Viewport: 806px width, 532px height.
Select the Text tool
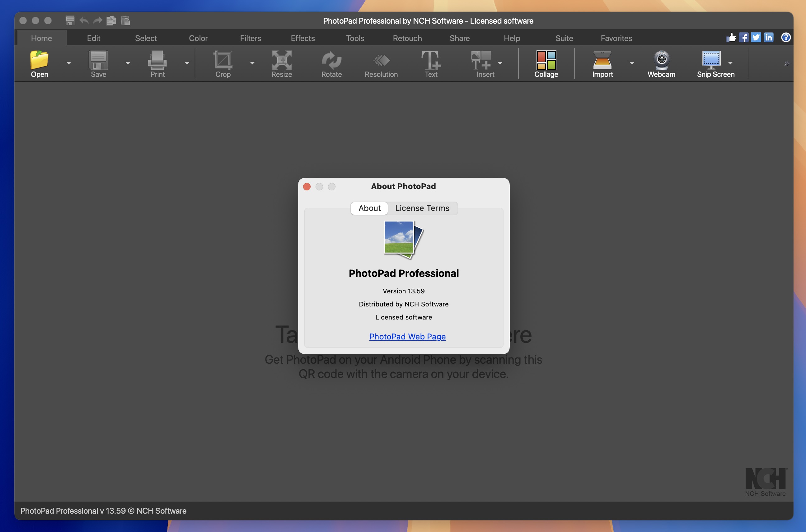tap(431, 60)
